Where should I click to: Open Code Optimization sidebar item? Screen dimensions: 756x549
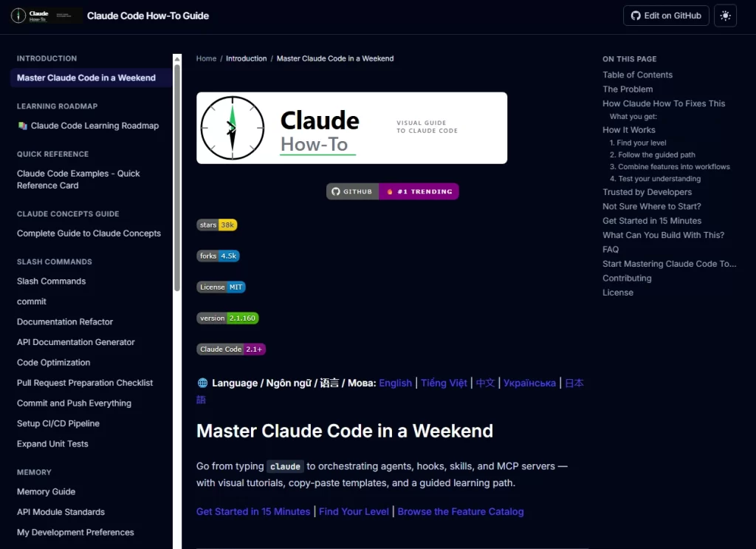53,362
